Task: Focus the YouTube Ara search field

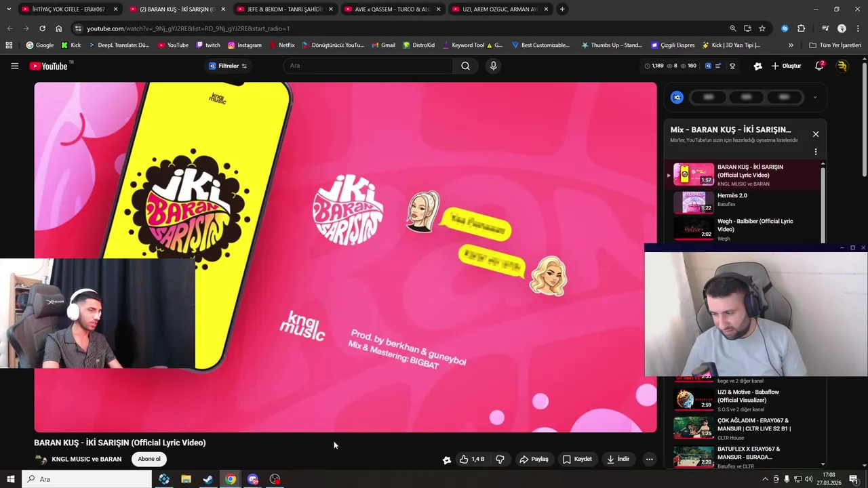Action: (367, 66)
